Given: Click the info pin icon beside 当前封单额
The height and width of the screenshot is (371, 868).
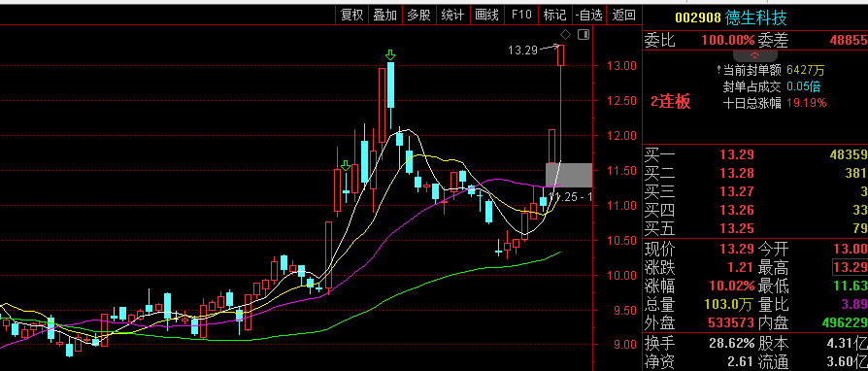Looking at the screenshot, I should (718, 70).
